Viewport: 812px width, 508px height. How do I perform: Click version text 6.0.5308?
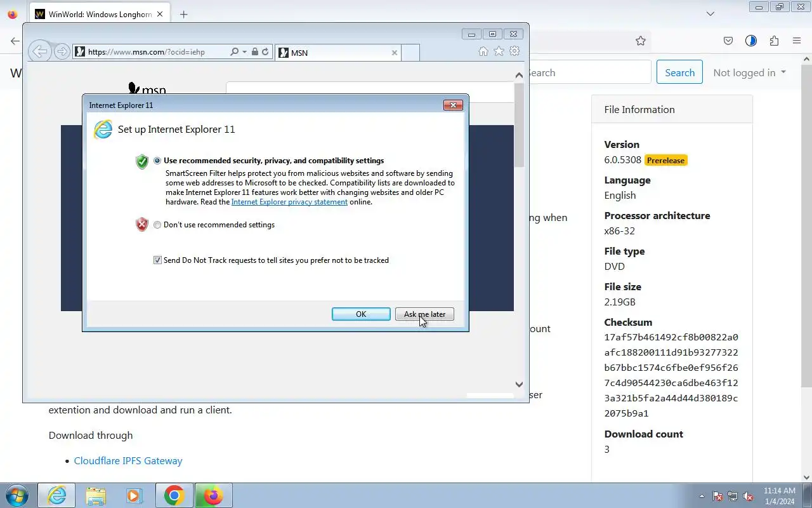pyautogui.click(x=622, y=160)
